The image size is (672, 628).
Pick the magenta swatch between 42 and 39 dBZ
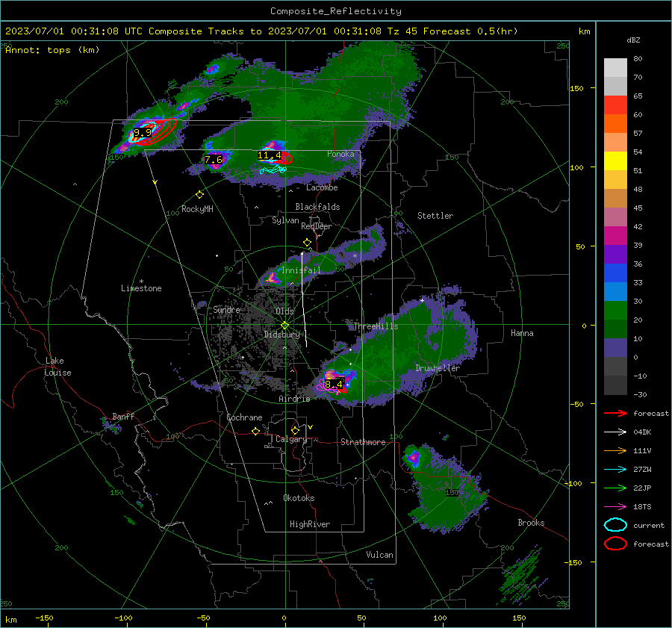[x=615, y=236]
